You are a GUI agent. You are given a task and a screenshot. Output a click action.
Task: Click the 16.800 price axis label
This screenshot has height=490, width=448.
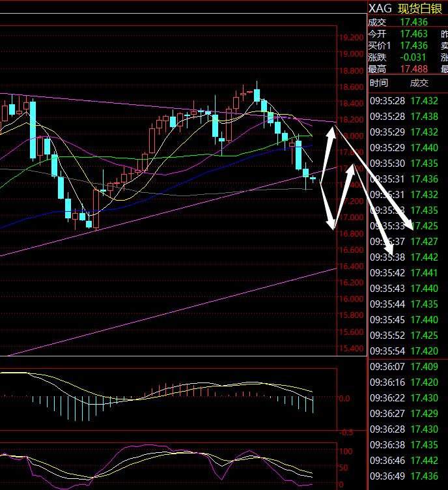click(x=351, y=234)
